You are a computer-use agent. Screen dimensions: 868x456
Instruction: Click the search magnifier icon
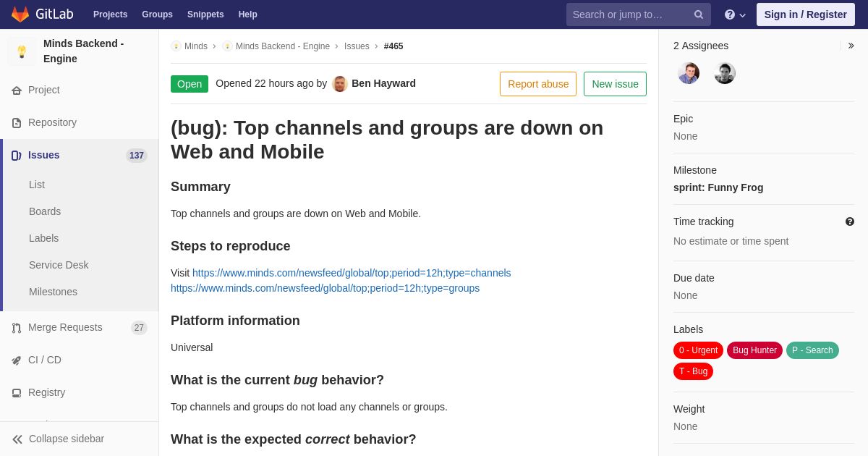[699, 14]
